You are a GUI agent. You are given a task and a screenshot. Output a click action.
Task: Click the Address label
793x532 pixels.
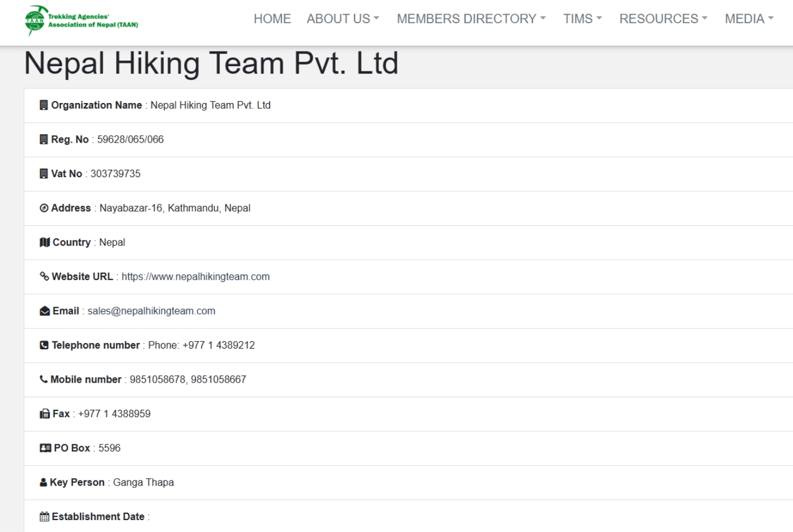[71, 208]
